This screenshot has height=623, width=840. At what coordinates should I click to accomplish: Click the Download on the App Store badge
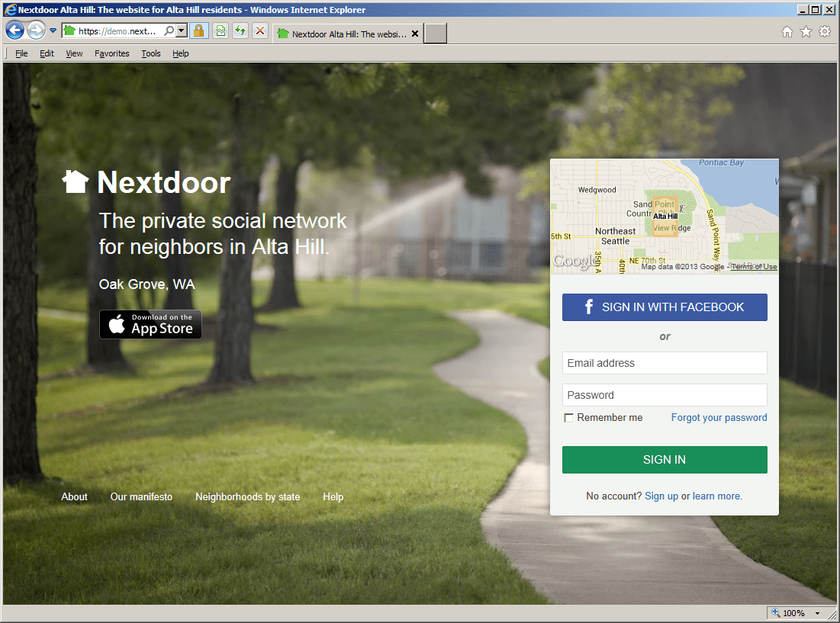(x=150, y=324)
